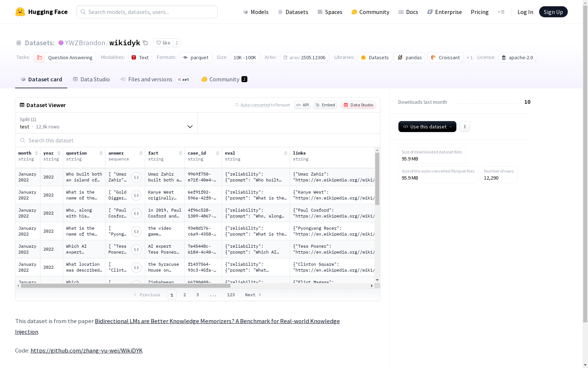Open the Use this dataset dropdown

(x=427, y=127)
